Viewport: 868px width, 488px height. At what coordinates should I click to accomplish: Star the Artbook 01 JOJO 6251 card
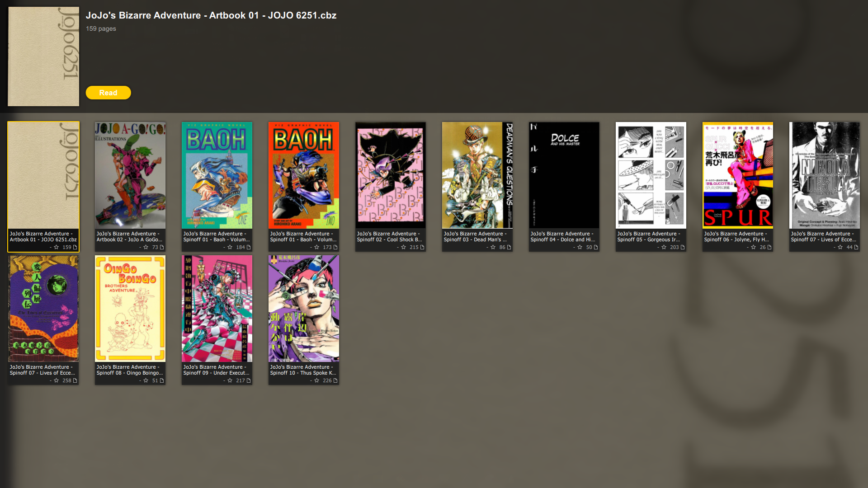click(x=57, y=247)
